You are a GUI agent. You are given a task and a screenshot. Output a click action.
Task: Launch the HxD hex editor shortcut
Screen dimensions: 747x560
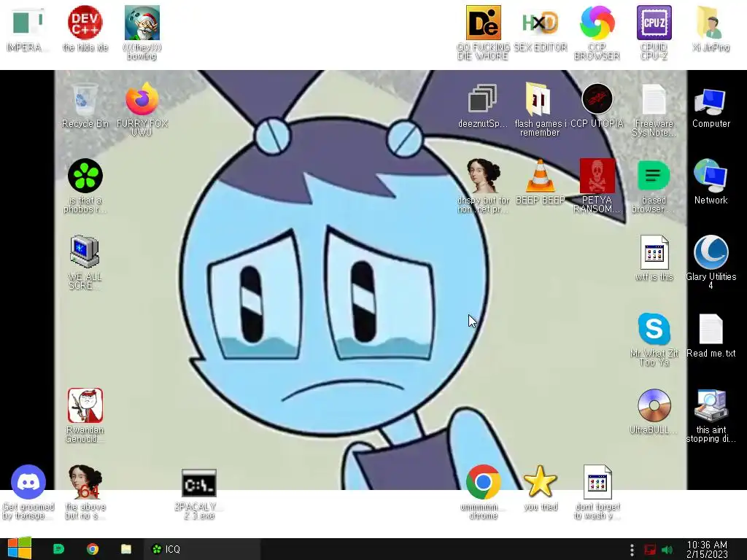[541, 23]
